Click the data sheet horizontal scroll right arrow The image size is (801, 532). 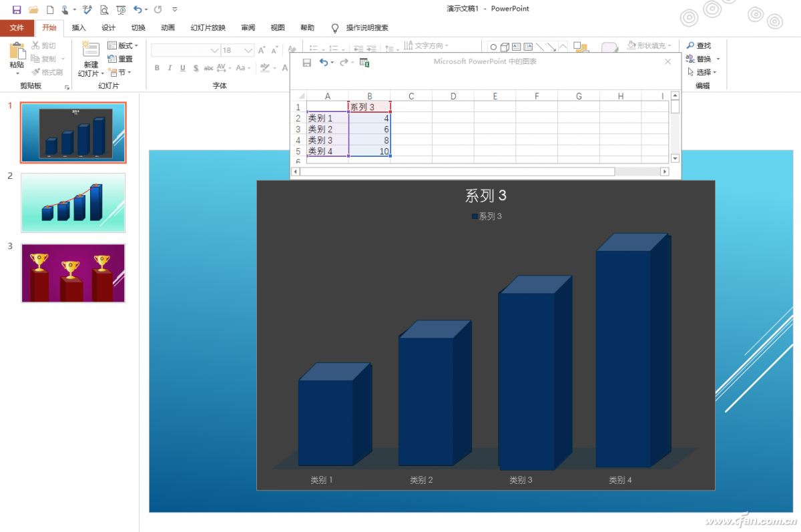664,172
